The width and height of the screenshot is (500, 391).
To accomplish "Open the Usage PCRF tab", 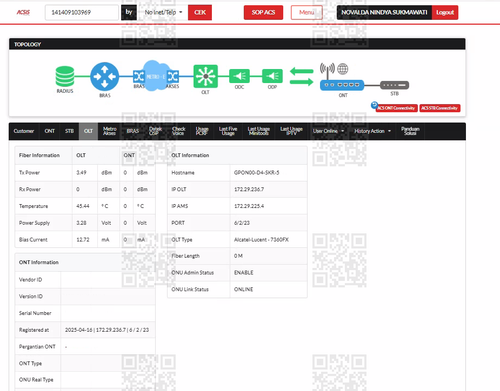I will (202, 131).
